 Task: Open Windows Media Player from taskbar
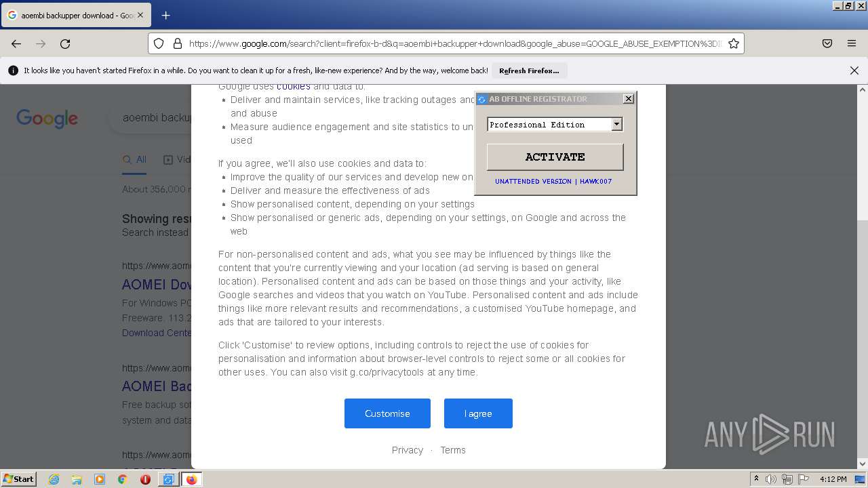[100, 479]
